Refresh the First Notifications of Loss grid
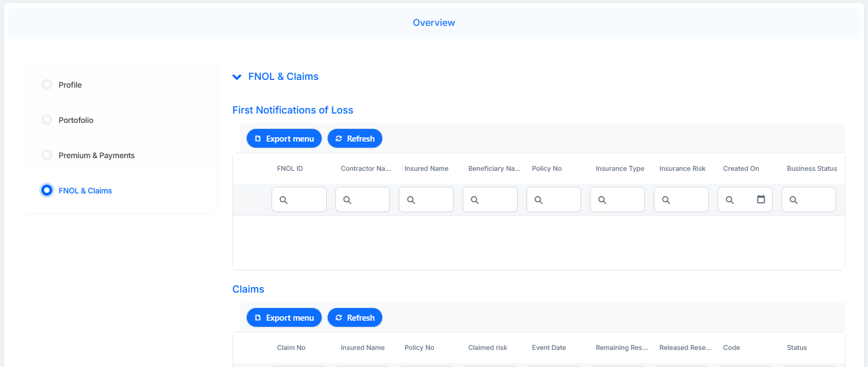868x367 pixels. tap(355, 138)
